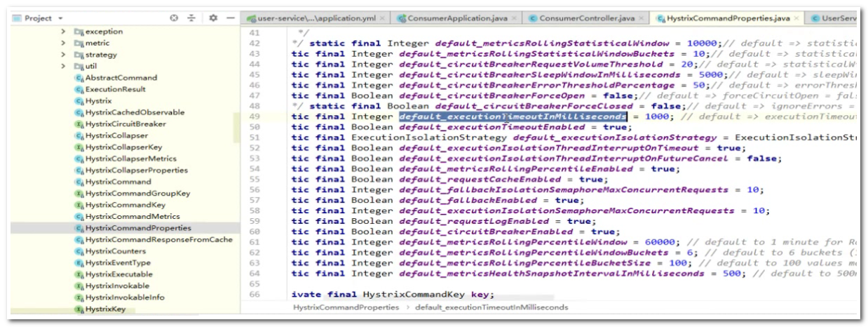The image size is (868, 327).
Task: Select the exception folder
Action: [x=98, y=32]
